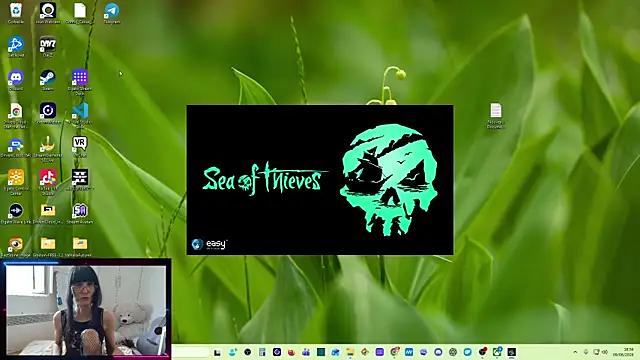Viewport: 640px width, 360px height.
Task: Click the Firefox taskbar icon
Action: pos(291,352)
